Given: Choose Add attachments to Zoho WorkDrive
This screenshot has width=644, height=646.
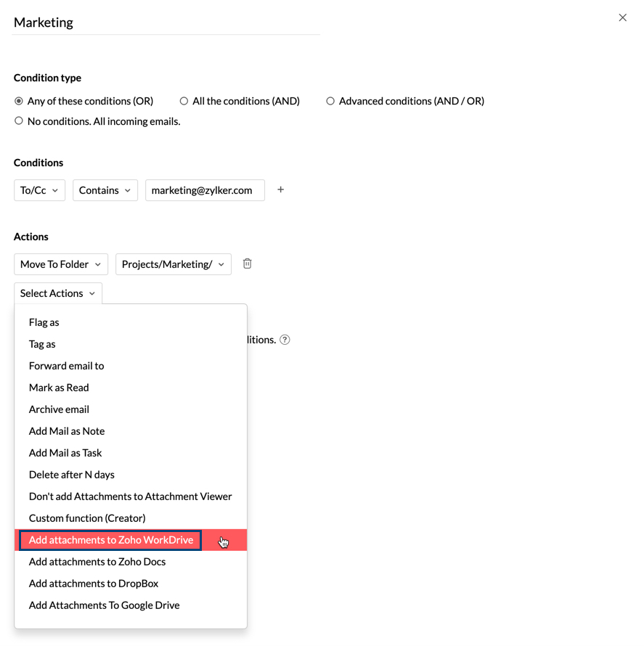Looking at the screenshot, I should pyautogui.click(x=131, y=540).
